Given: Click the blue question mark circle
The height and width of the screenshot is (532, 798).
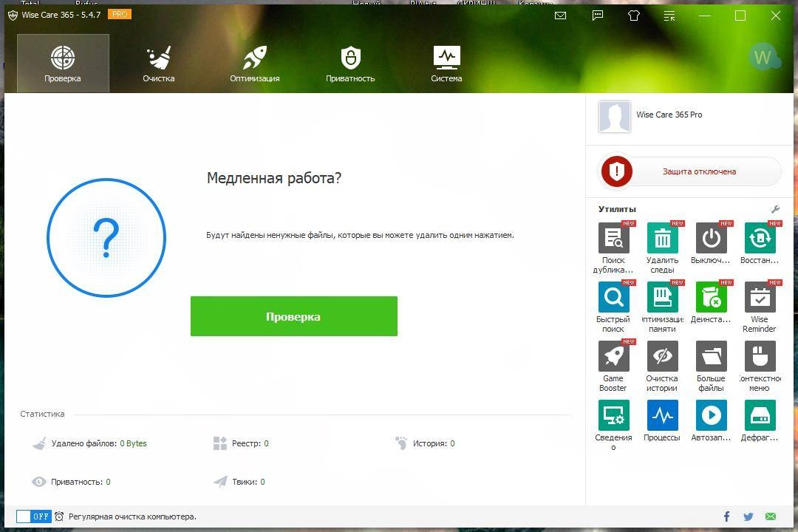Looking at the screenshot, I should point(106,238).
